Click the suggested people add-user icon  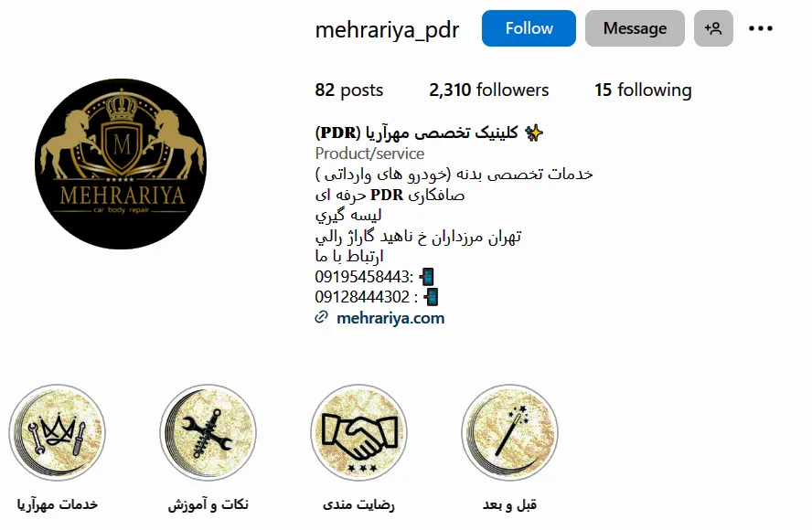[713, 28]
